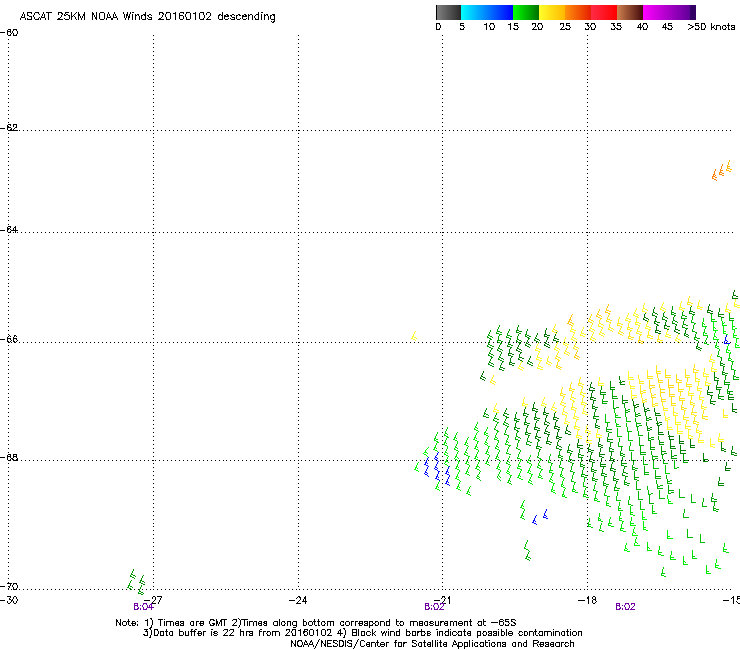
Task: Click the purple '8:04' time label
Action: [143, 607]
